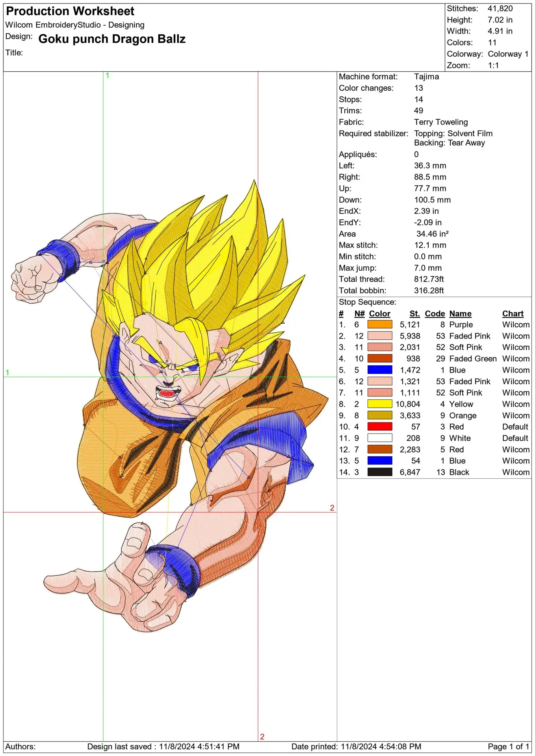Click the 'N#' column header

pos(359,314)
